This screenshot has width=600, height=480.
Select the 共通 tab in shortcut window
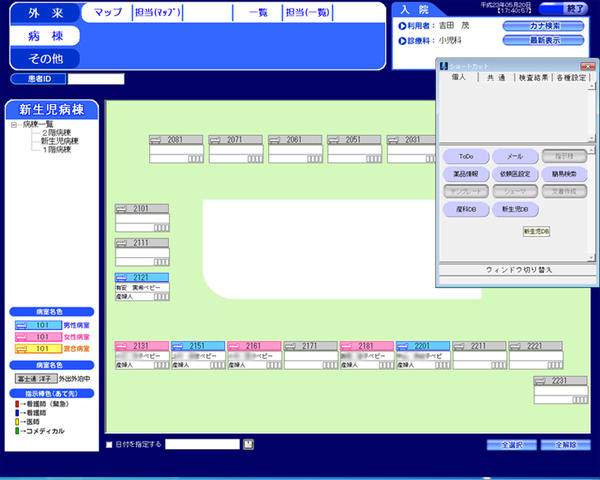click(x=496, y=78)
